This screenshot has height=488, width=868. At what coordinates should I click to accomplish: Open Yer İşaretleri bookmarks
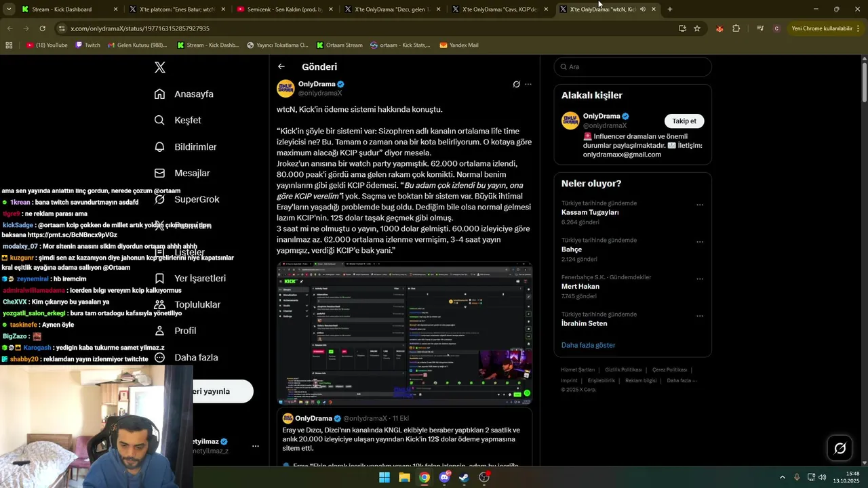(190, 279)
